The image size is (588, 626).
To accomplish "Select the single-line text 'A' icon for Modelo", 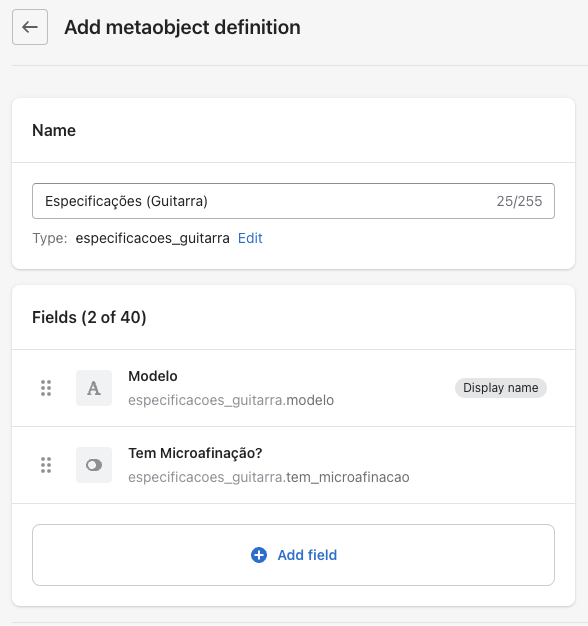I will (94, 388).
